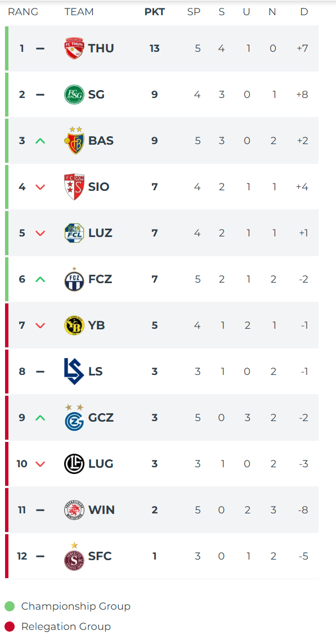The image size is (336, 644).
Task: Click the green Championship Group legend dot
Action: (10, 606)
